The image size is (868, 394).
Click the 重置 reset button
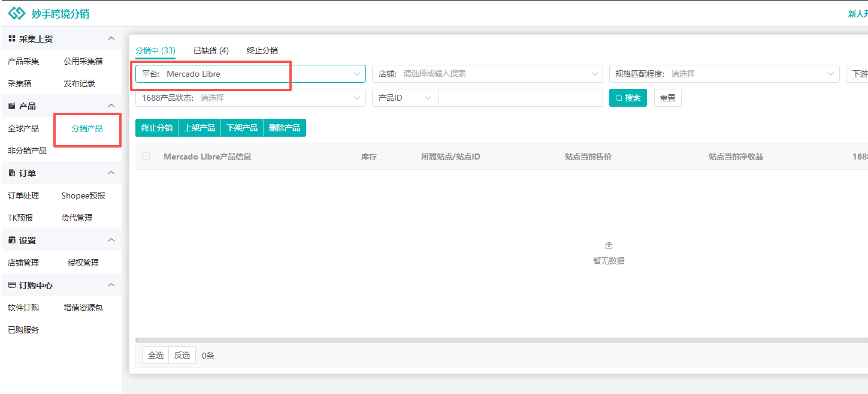click(667, 98)
